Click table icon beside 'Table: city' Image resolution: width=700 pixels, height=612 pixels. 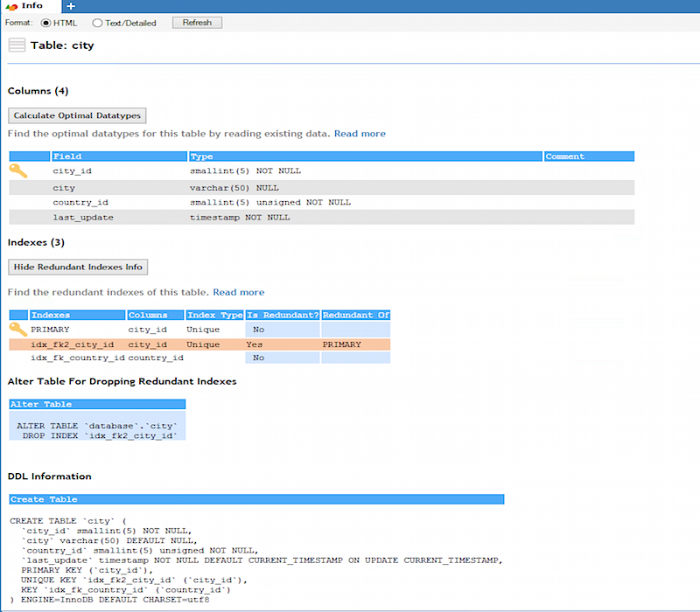point(17,45)
